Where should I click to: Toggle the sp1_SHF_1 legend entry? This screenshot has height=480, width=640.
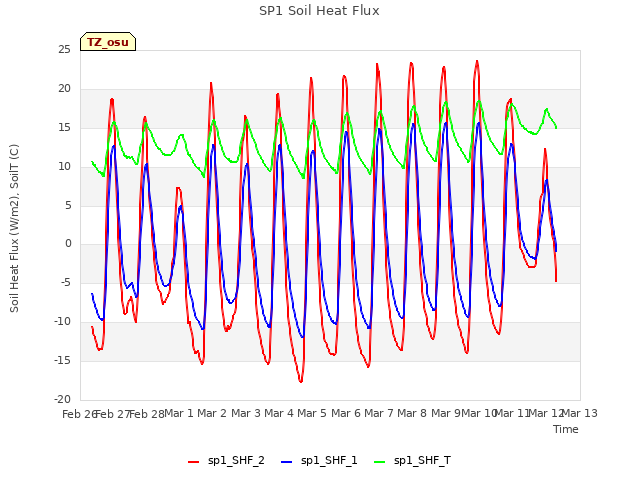click(x=319, y=461)
